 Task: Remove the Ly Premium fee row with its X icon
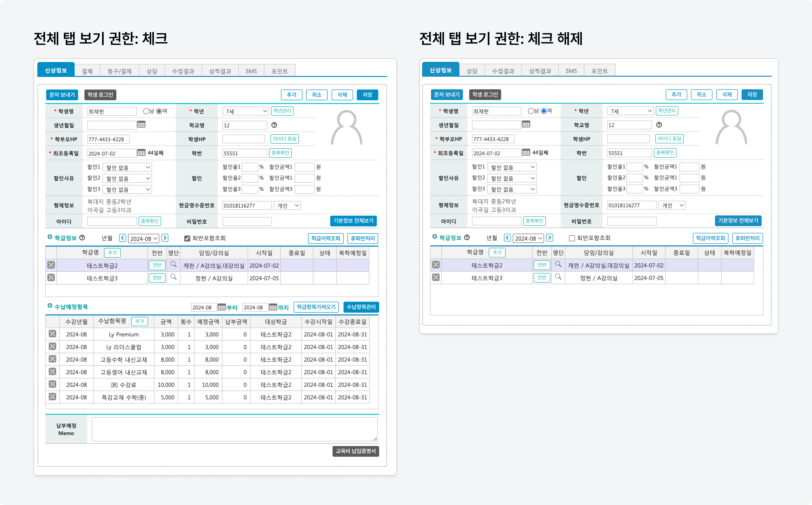click(x=52, y=334)
